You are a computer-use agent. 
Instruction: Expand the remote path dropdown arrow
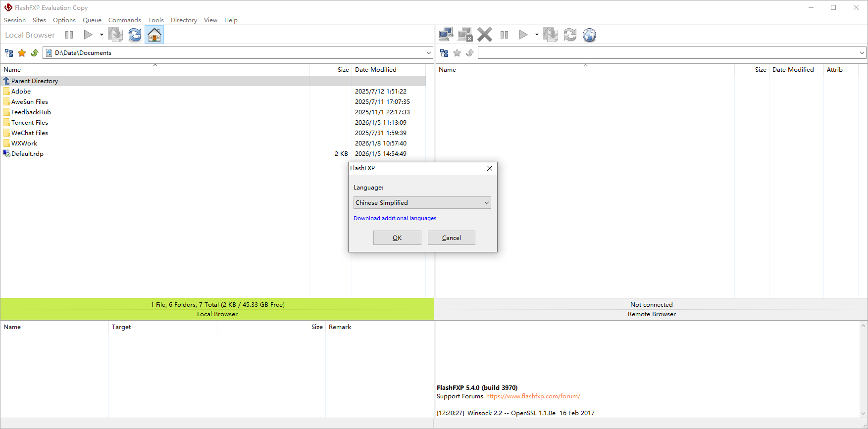pyautogui.click(x=862, y=53)
